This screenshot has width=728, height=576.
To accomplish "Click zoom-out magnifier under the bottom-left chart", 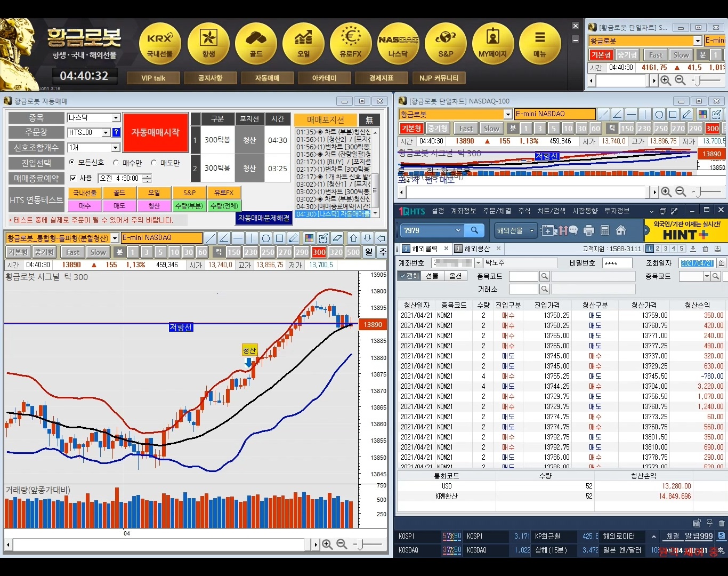I will [x=342, y=544].
